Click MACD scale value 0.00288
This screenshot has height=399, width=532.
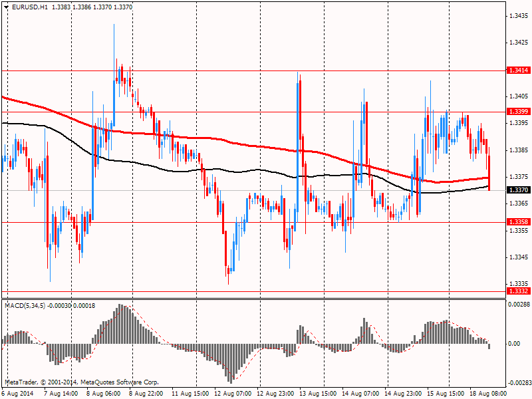[x=519, y=305]
